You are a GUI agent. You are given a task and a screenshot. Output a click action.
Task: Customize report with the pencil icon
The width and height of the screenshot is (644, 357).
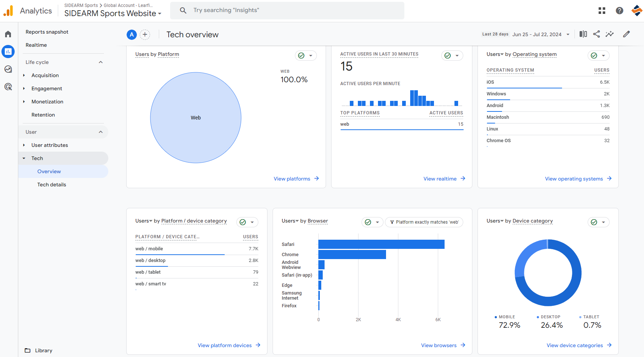click(x=626, y=34)
